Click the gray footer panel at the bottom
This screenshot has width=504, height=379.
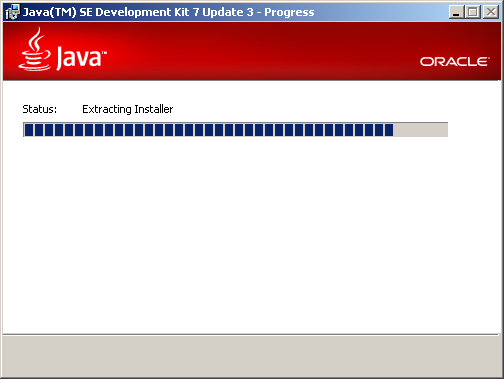pos(252,356)
